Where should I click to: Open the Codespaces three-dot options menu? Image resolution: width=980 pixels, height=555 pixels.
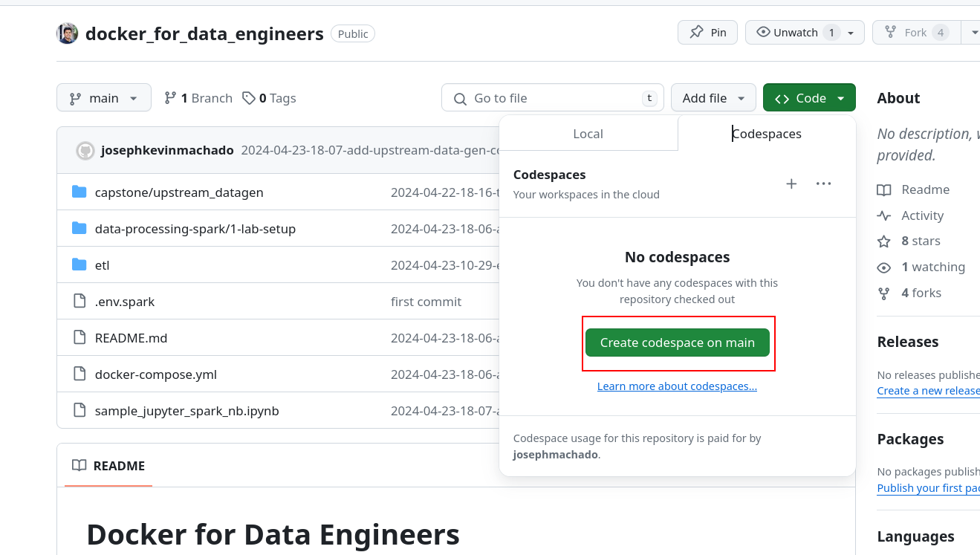(x=823, y=184)
